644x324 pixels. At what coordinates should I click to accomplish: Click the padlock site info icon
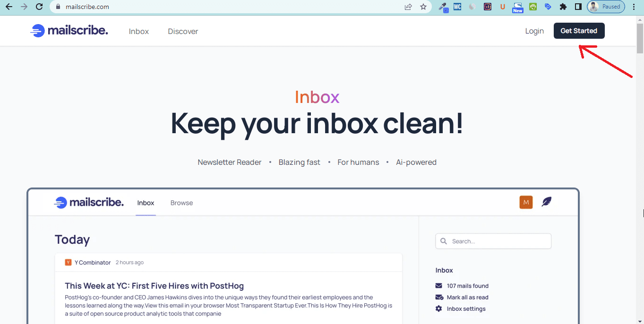[x=58, y=7]
